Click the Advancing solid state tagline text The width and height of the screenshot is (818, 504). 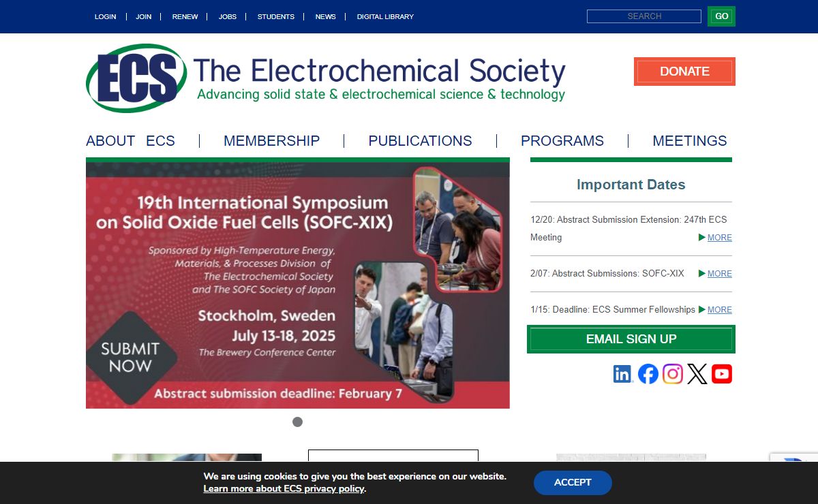coord(381,94)
